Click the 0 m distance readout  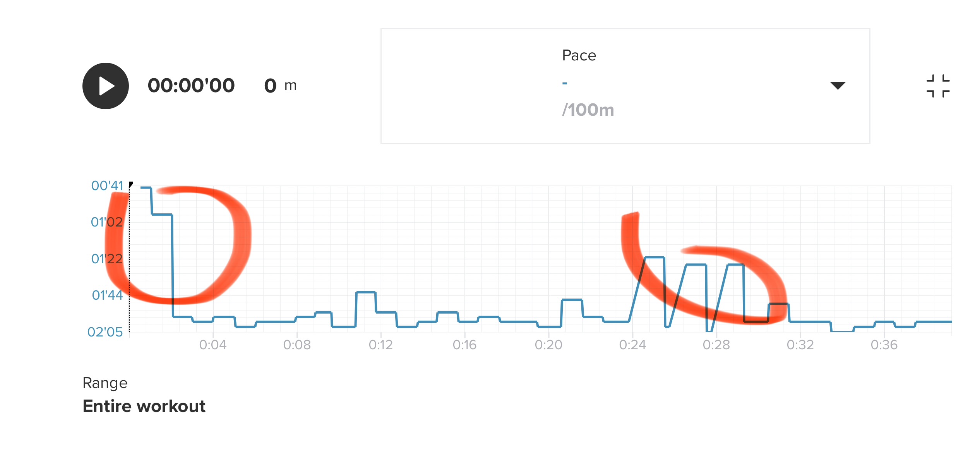tap(280, 86)
